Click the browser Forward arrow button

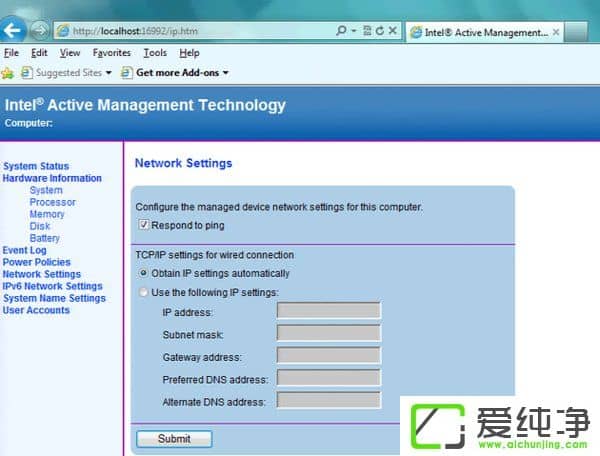39,31
